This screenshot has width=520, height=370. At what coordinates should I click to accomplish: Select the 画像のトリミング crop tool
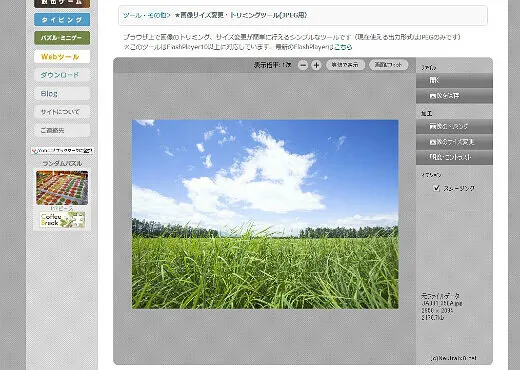tap(454, 127)
